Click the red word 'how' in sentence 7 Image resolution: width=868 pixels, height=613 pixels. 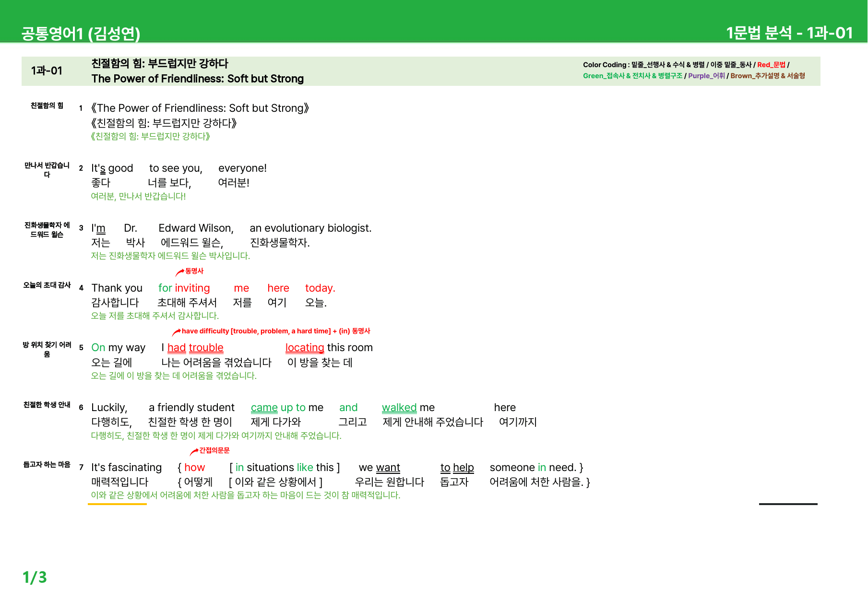coord(194,468)
